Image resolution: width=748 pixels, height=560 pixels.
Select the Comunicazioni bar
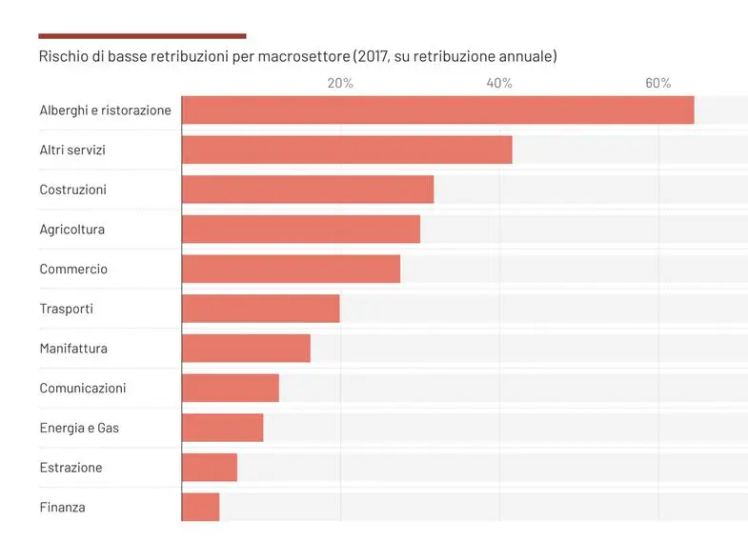click(x=230, y=389)
